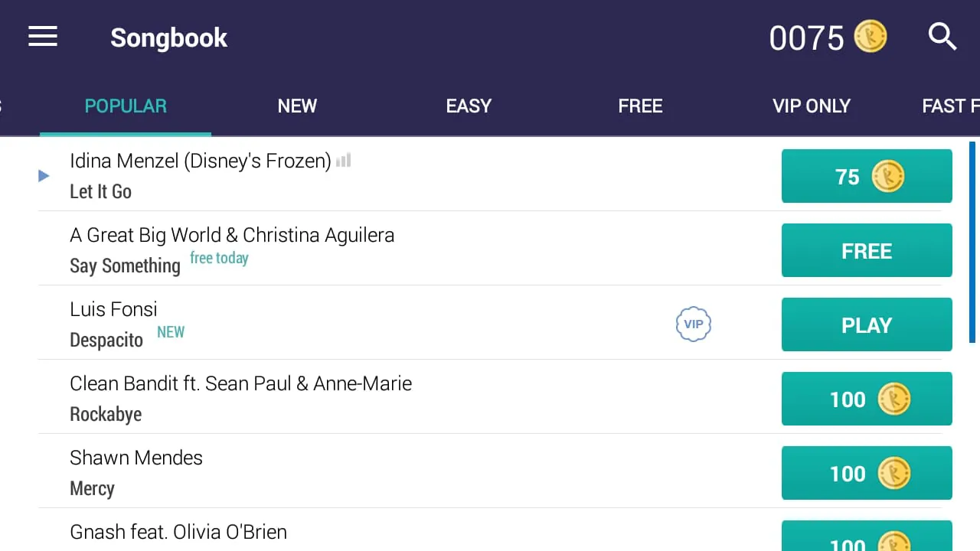Buy Rockabye for 100 coins
Viewport: 980px width, 551px height.
pyautogui.click(x=867, y=399)
